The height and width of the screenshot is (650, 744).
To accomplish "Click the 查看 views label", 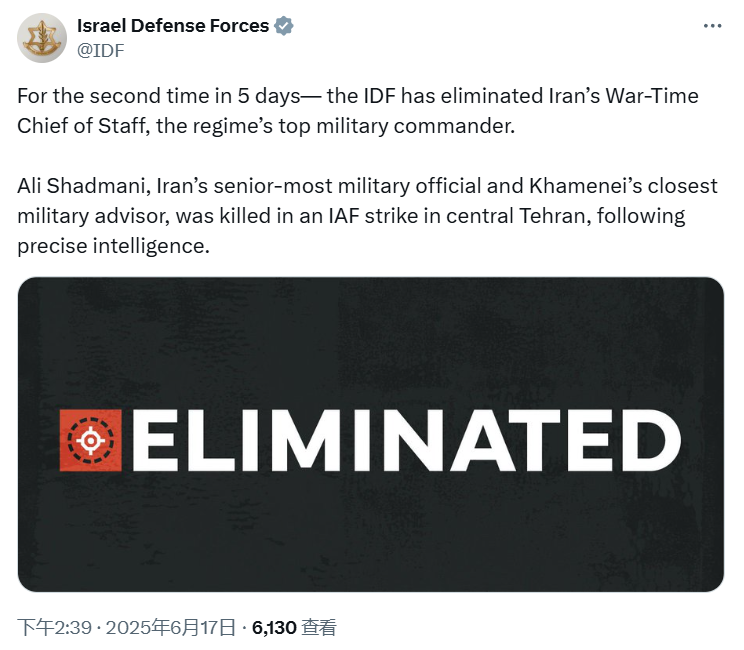I will coord(319,628).
